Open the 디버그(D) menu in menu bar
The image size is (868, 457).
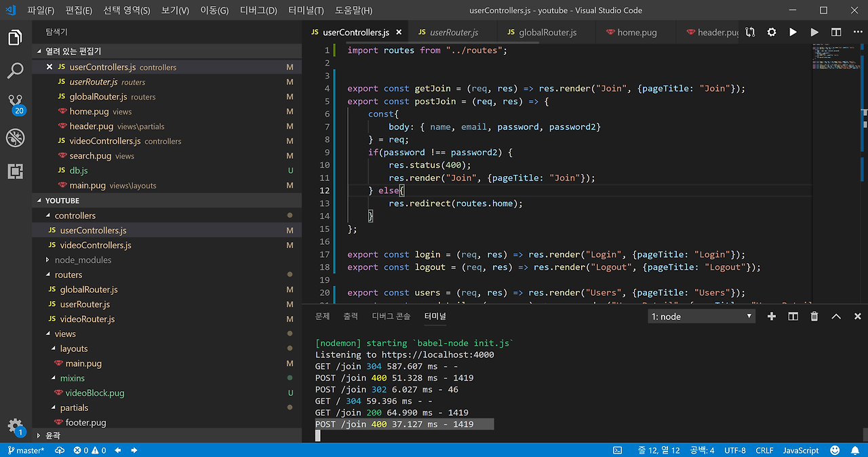pyautogui.click(x=258, y=10)
